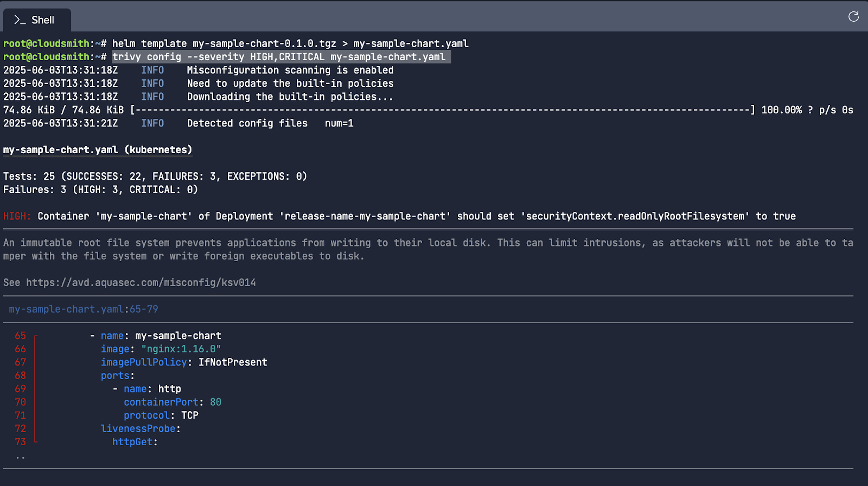Click the refresh icon at top right

853,16
